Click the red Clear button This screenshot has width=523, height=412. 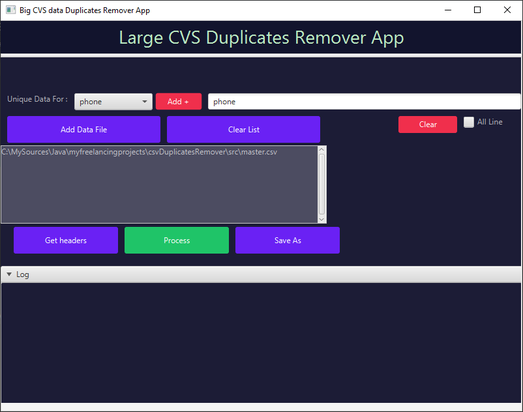click(428, 124)
